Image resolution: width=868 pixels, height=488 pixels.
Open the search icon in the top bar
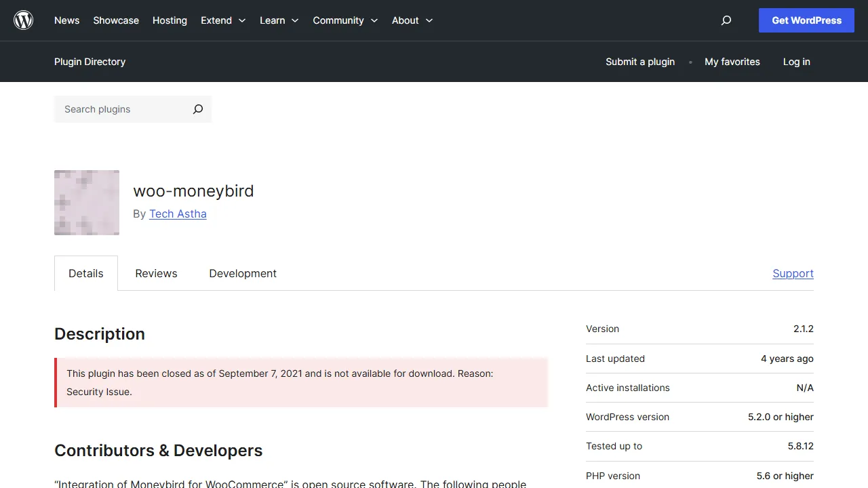[726, 20]
